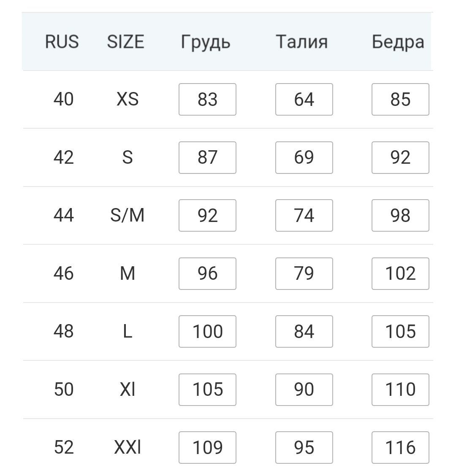
Task: Select the hips box showing 110
Action: point(400,389)
